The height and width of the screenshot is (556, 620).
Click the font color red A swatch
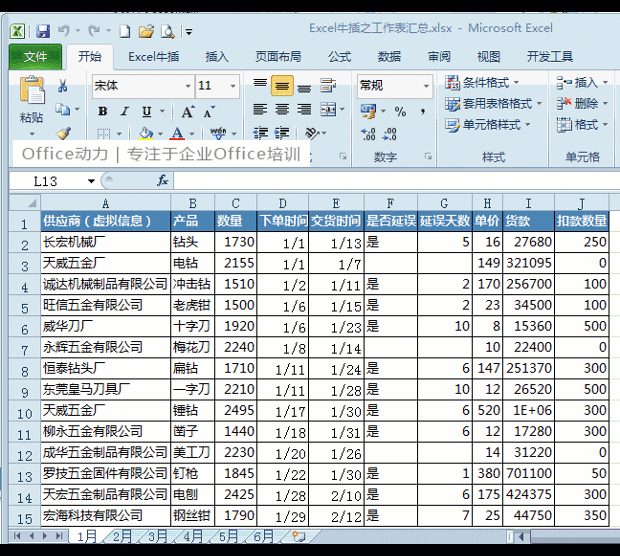click(177, 133)
